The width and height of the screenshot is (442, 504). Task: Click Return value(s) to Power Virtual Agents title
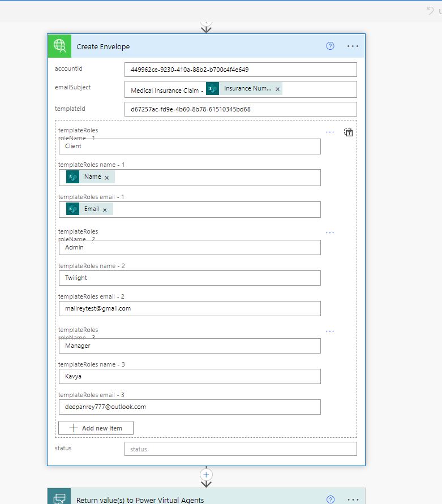click(x=140, y=500)
